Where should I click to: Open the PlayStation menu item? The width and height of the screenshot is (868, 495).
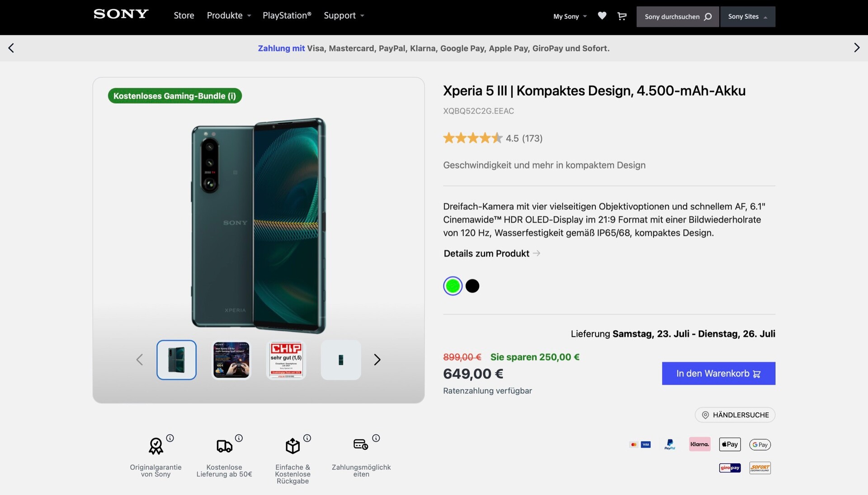[x=287, y=15]
